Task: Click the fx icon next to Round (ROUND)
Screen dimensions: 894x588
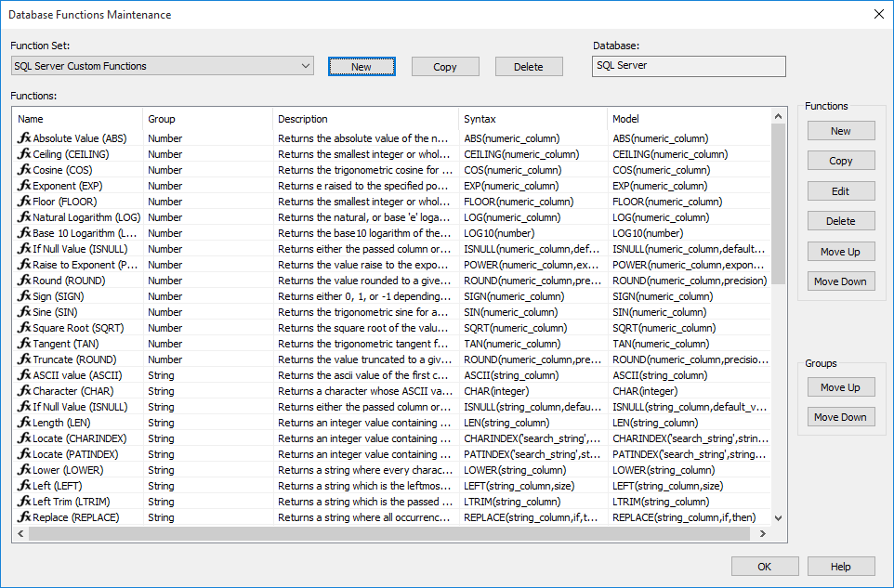Action: coord(24,281)
